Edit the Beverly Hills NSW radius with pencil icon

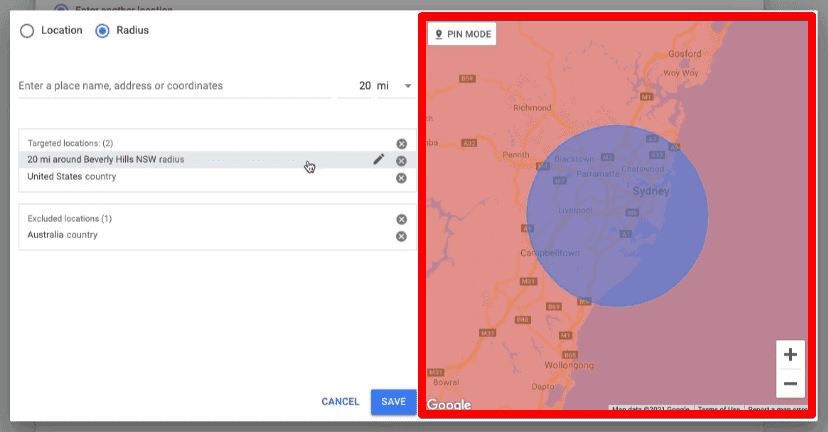click(379, 159)
